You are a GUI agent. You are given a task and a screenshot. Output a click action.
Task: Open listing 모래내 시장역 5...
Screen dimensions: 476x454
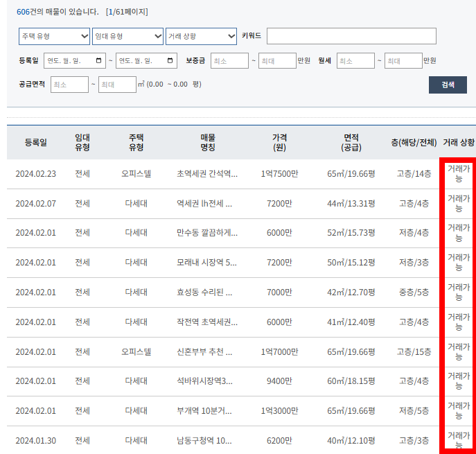206,263
